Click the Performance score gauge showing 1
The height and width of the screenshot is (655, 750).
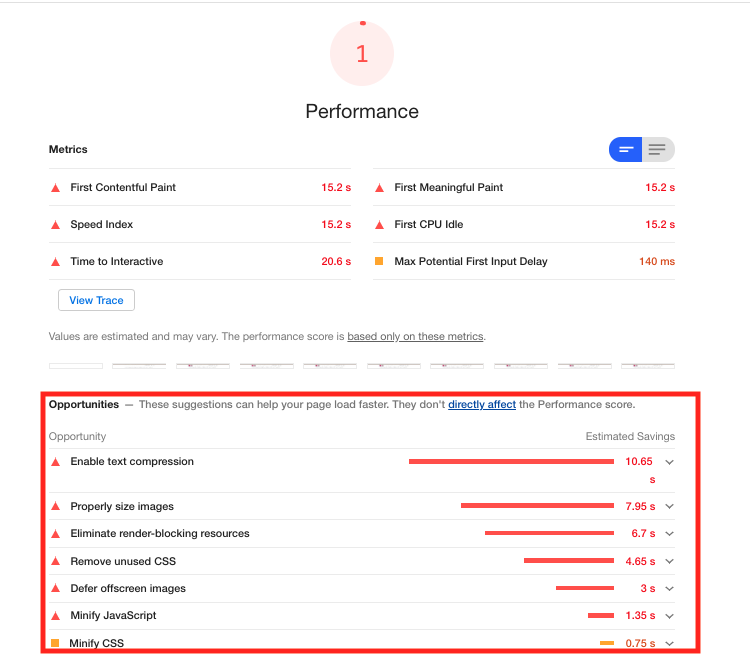coord(362,54)
